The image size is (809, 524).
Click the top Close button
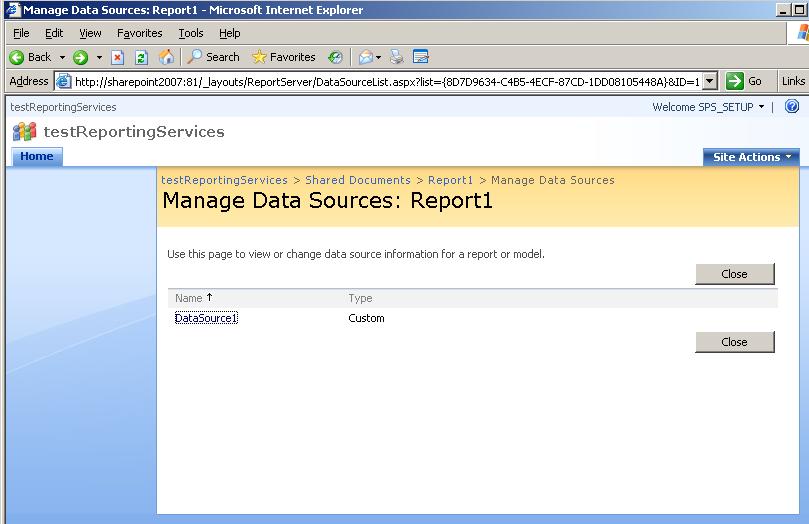pyautogui.click(x=735, y=274)
